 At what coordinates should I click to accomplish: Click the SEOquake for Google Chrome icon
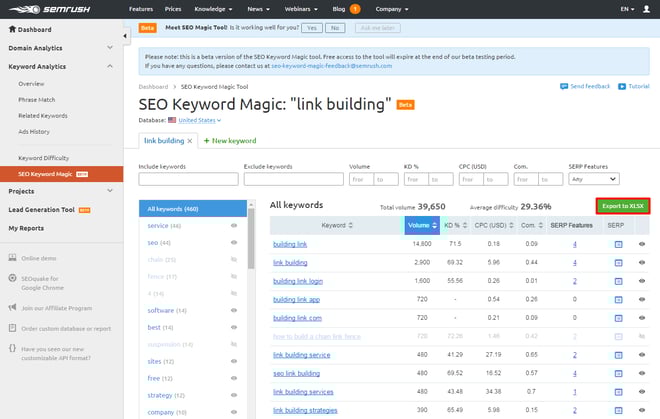[13, 278]
